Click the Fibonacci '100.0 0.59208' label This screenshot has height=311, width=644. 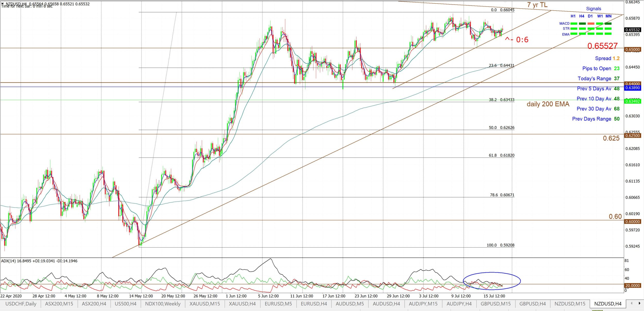point(501,245)
